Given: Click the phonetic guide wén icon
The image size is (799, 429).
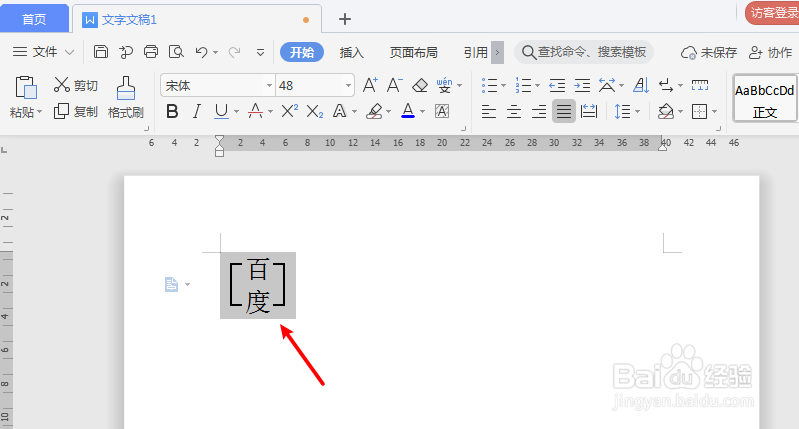Looking at the screenshot, I should pyautogui.click(x=444, y=85).
